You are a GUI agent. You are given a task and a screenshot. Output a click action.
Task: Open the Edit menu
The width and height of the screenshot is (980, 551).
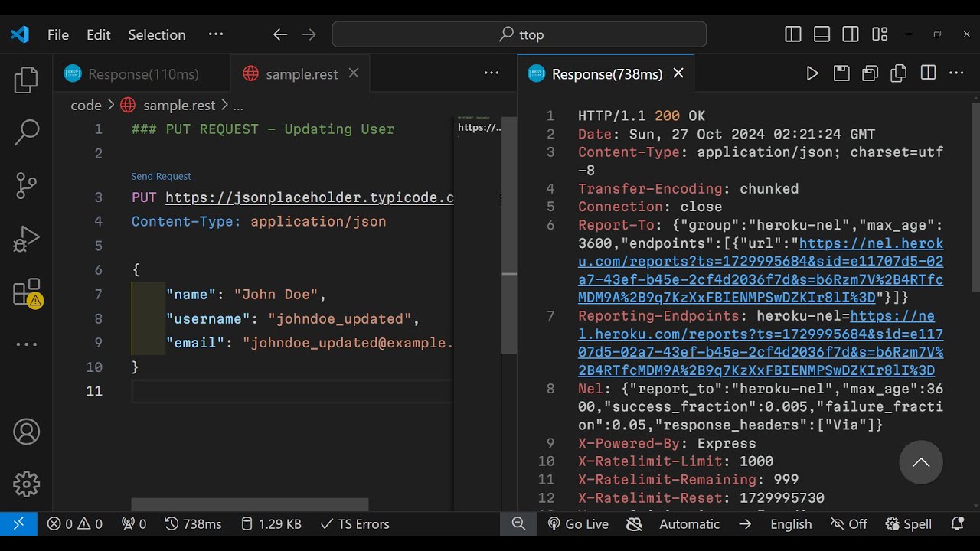pyautogui.click(x=99, y=34)
